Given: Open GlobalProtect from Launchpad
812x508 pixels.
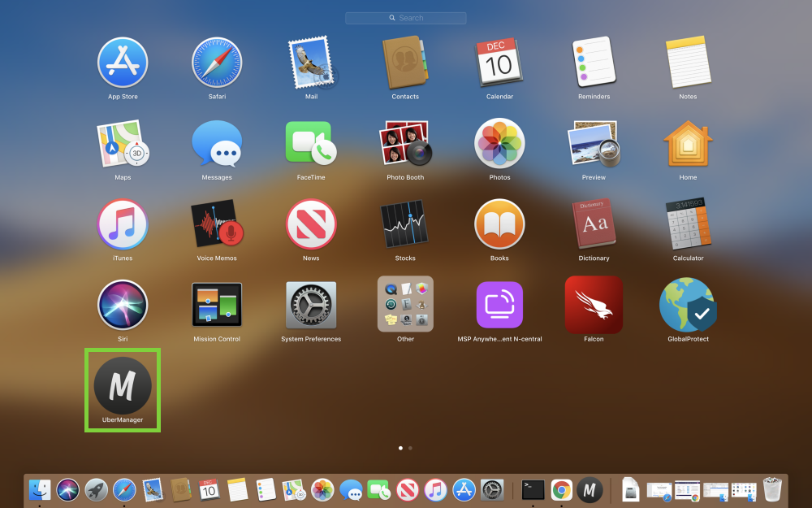Looking at the screenshot, I should (688, 305).
